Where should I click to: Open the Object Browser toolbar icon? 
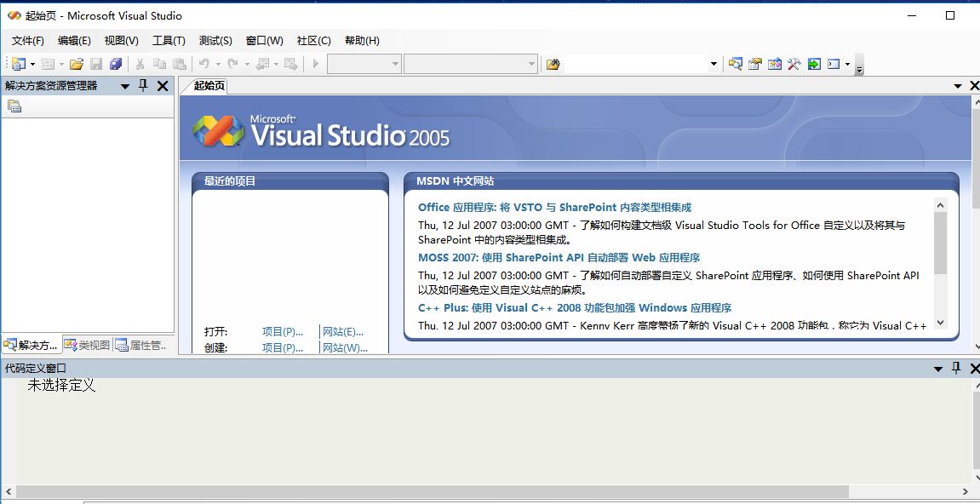[775, 64]
